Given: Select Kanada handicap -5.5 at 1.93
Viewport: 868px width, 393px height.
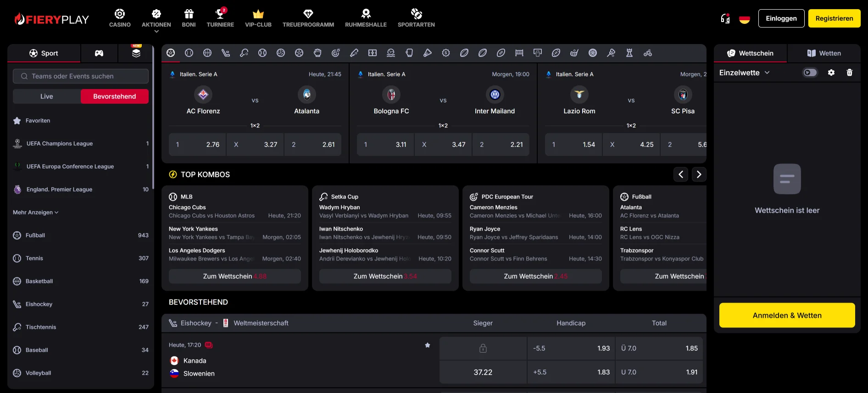Looking at the screenshot, I should click(x=571, y=349).
